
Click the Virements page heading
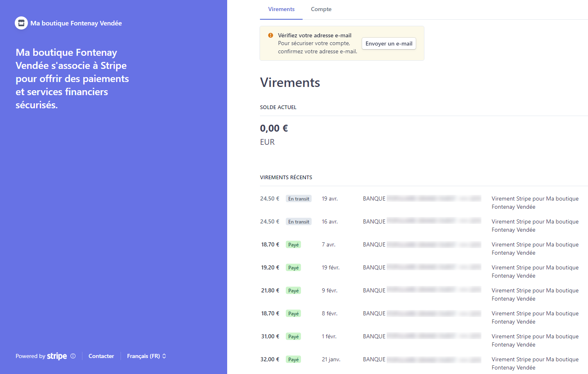click(290, 82)
